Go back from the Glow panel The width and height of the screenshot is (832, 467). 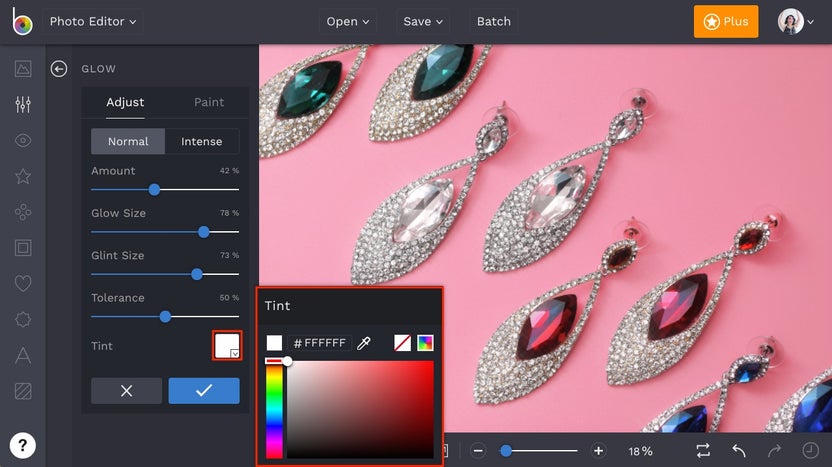[x=59, y=69]
